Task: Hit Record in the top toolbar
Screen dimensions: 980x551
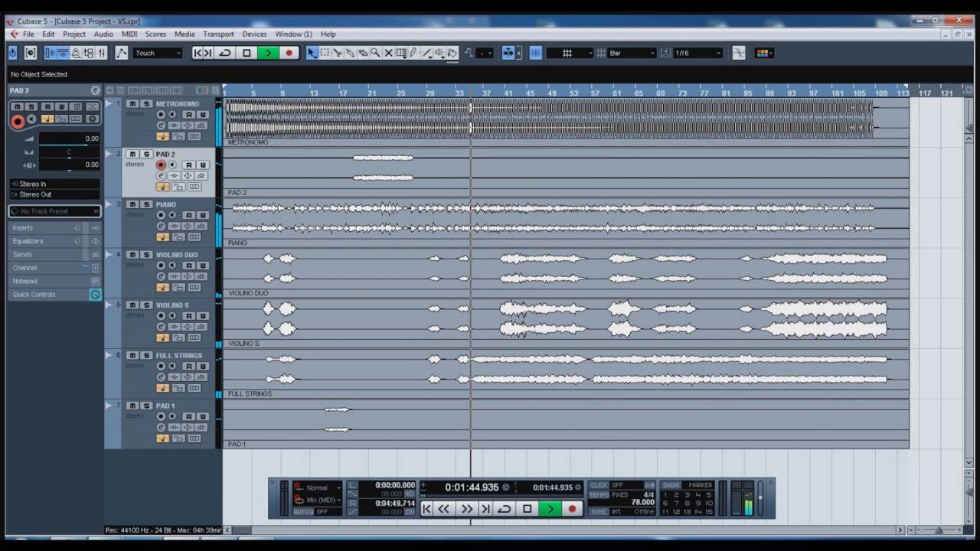Action: click(289, 53)
